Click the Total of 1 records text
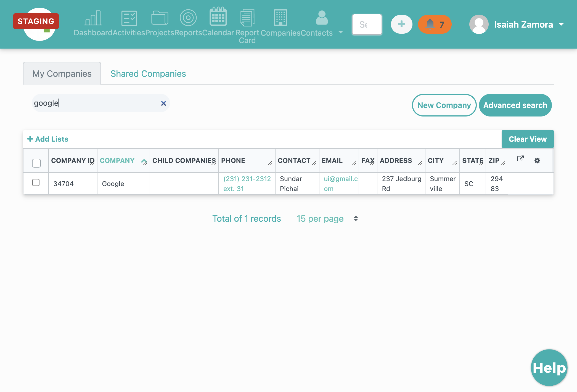This screenshot has width=577, height=392. (247, 219)
